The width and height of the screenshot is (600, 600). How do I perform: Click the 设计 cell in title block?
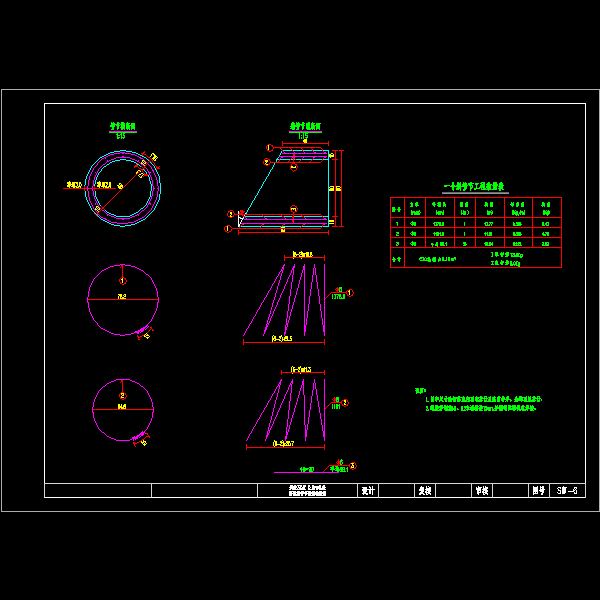pyautogui.click(x=367, y=491)
